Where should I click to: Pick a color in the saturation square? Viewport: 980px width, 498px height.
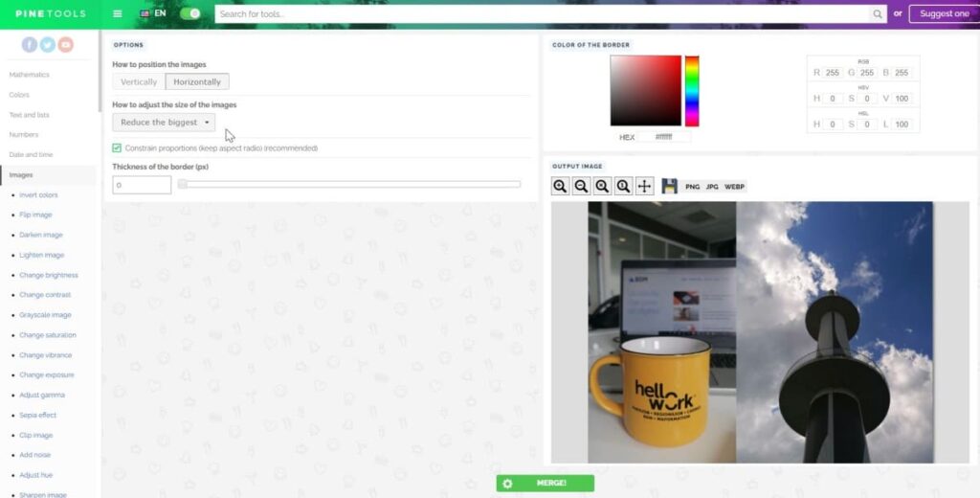click(646, 91)
